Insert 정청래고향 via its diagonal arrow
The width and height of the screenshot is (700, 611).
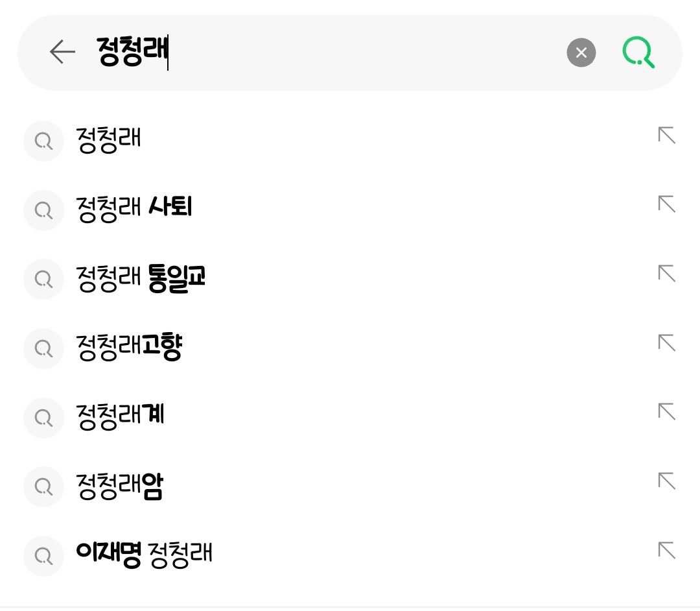(666, 342)
